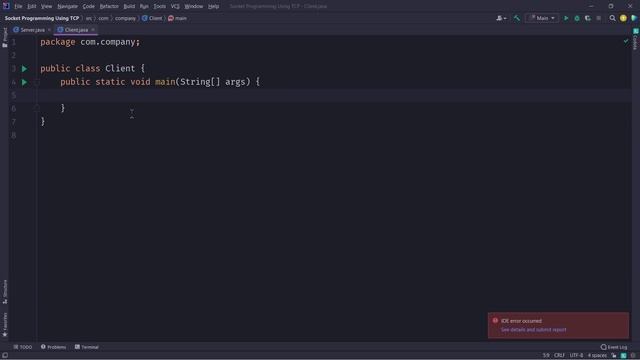Click the teal Codota icon in status bar
The width and height of the screenshot is (640, 360).
point(623,356)
